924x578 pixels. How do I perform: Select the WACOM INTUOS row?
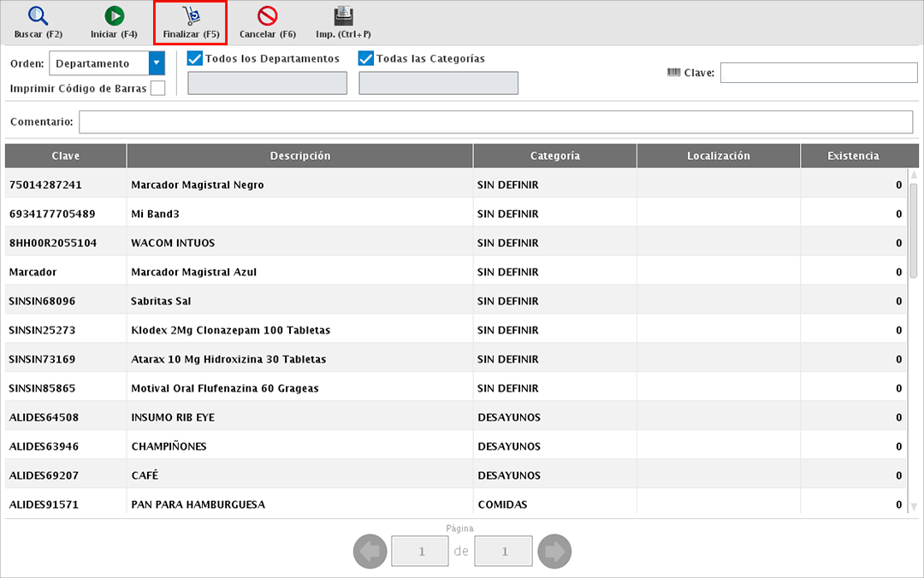click(x=299, y=243)
